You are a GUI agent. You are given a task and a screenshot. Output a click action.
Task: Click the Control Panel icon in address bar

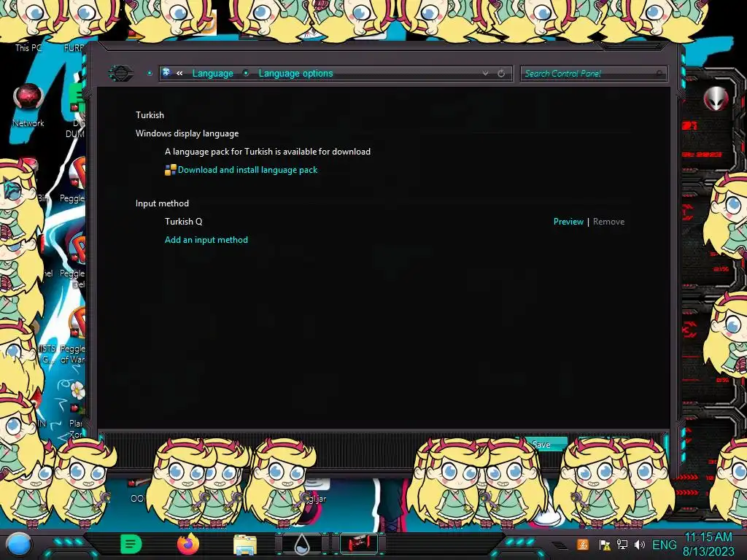click(x=167, y=73)
